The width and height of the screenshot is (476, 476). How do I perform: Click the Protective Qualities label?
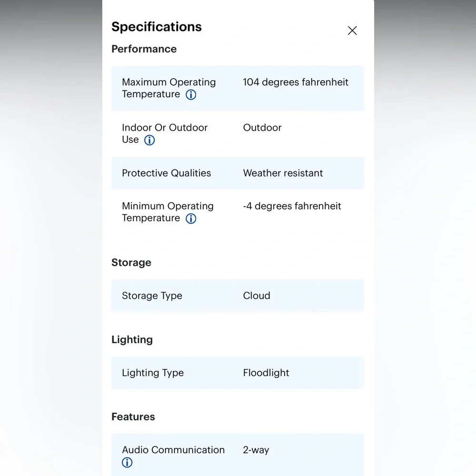coord(166,173)
